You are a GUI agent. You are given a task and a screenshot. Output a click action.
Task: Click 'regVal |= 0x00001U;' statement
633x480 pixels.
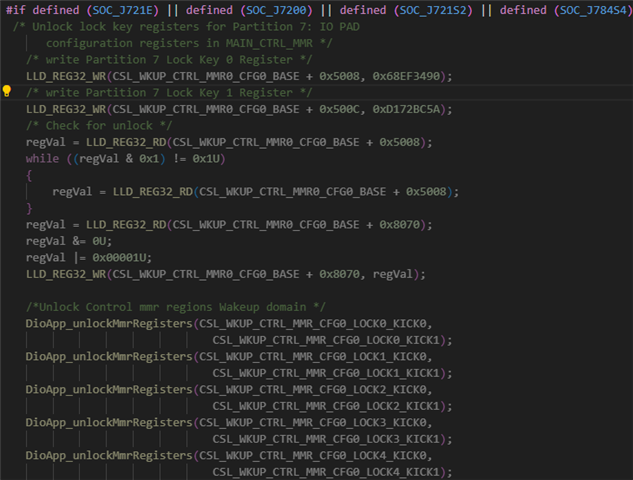(x=89, y=258)
